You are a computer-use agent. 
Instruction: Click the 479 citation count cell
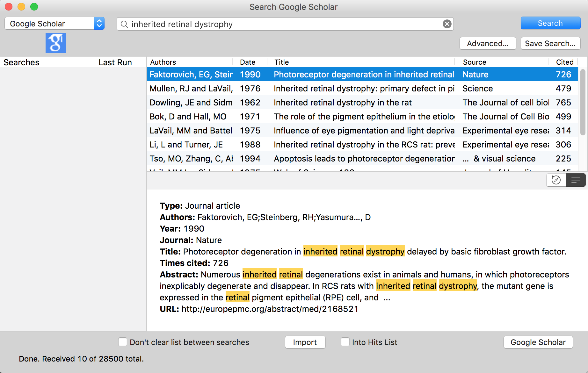pyautogui.click(x=563, y=89)
